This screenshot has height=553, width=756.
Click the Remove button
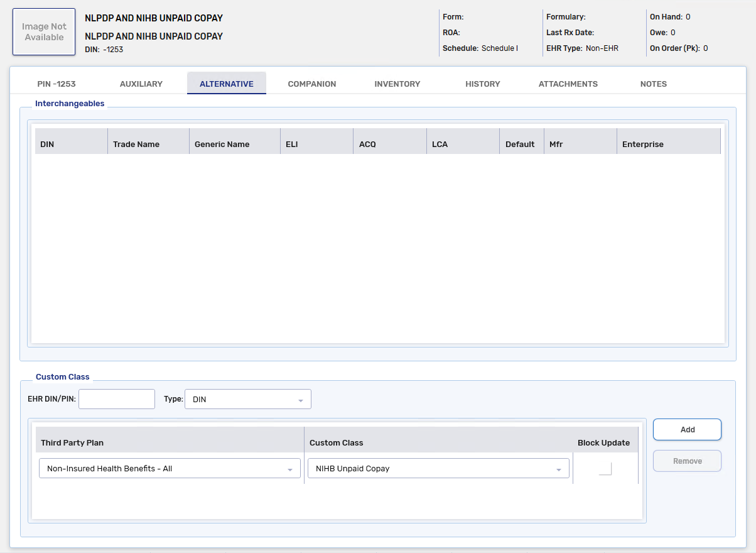tap(688, 461)
